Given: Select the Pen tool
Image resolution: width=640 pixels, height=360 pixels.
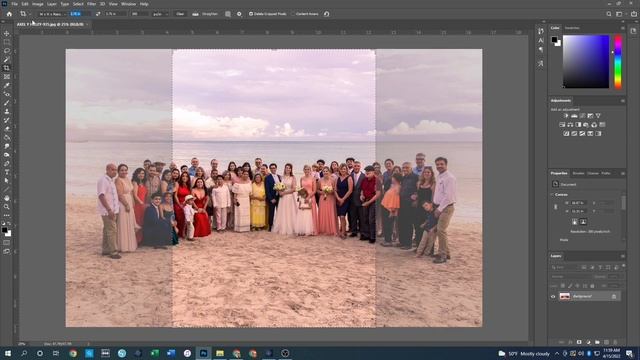Looking at the screenshot, I should pos(7,164).
